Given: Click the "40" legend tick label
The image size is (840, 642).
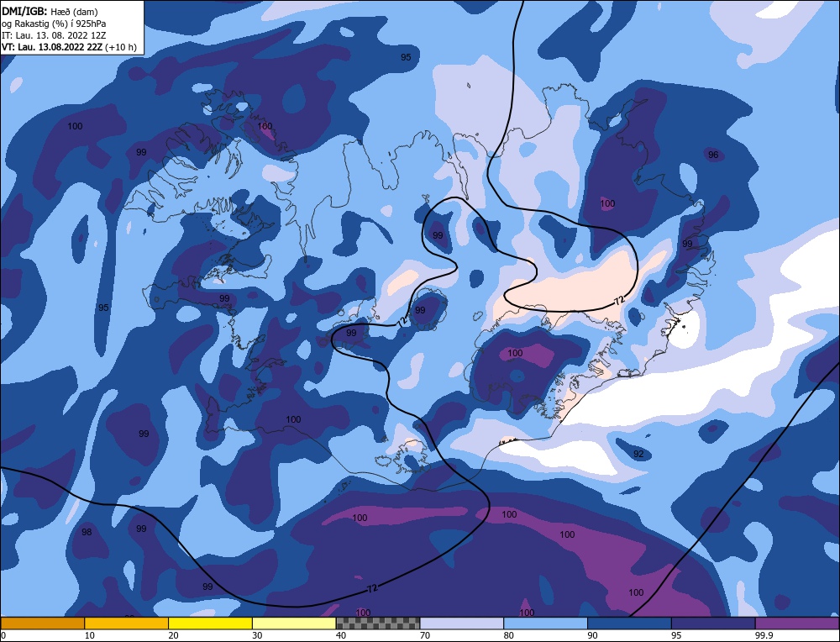Looking at the screenshot, I should click(341, 635).
